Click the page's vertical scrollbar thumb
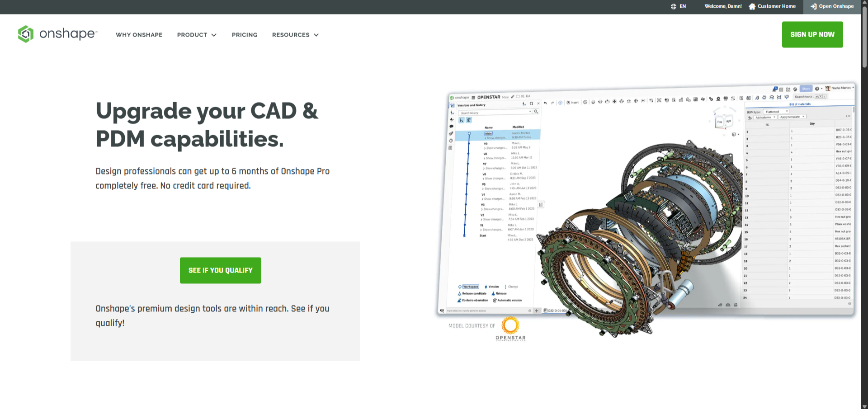Image resolution: width=868 pixels, height=409 pixels. click(864, 37)
